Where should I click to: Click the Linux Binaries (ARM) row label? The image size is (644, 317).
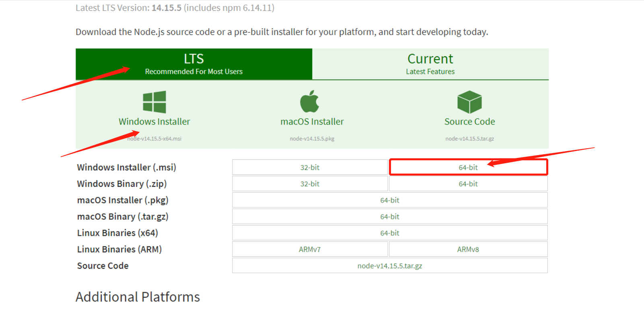coord(119,249)
